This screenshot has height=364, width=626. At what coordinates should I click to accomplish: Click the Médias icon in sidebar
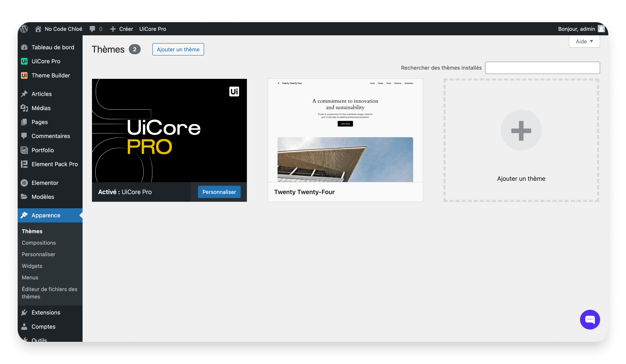click(24, 108)
